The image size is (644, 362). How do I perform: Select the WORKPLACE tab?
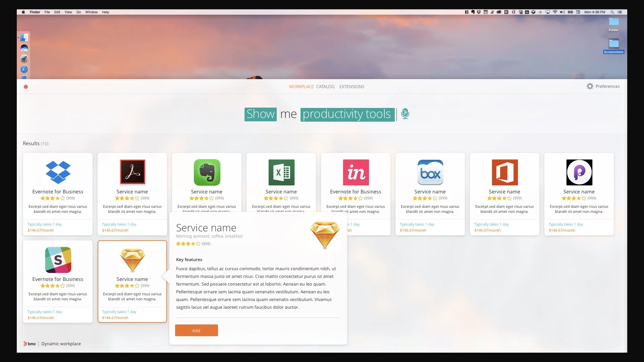pyautogui.click(x=301, y=86)
